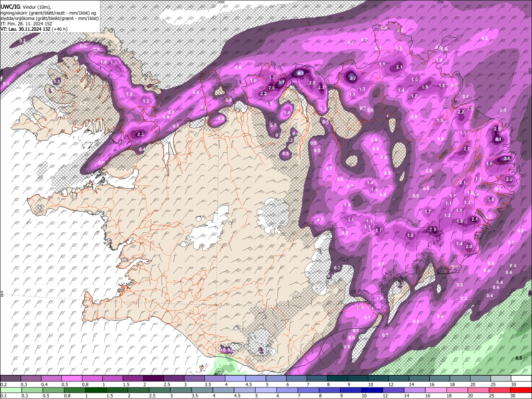Viewport: 532px width, 399px height.
Task: Click the '20W' longitude label
Action: [221, 2]
